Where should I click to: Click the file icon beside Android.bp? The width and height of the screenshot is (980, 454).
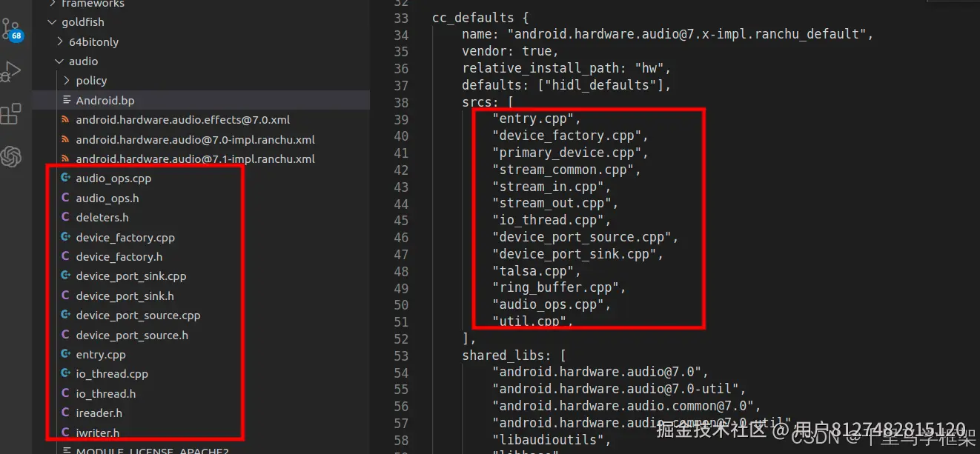pyautogui.click(x=67, y=100)
